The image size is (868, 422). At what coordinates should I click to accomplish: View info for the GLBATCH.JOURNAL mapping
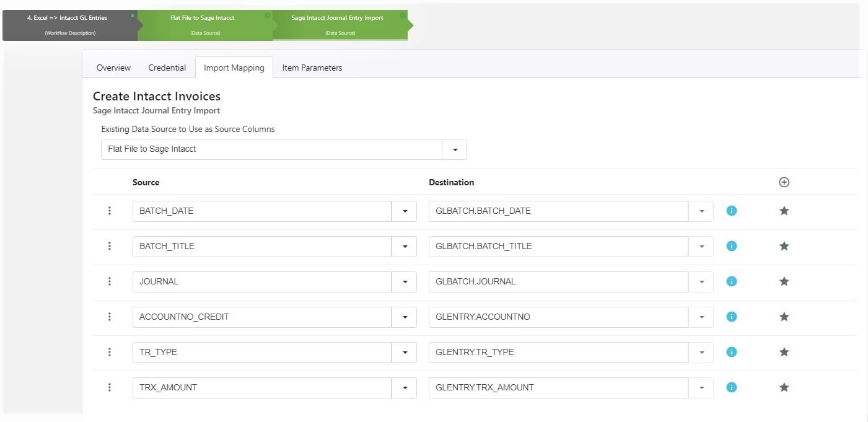(731, 281)
